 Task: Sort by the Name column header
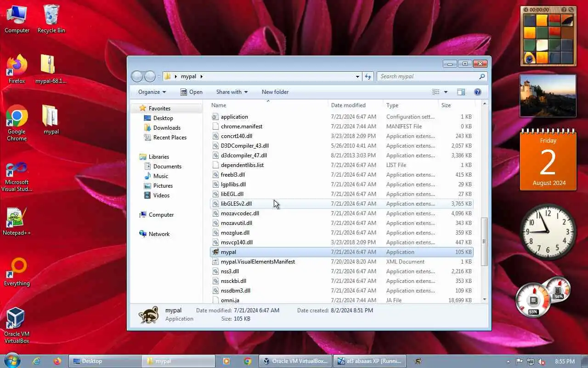269,105
